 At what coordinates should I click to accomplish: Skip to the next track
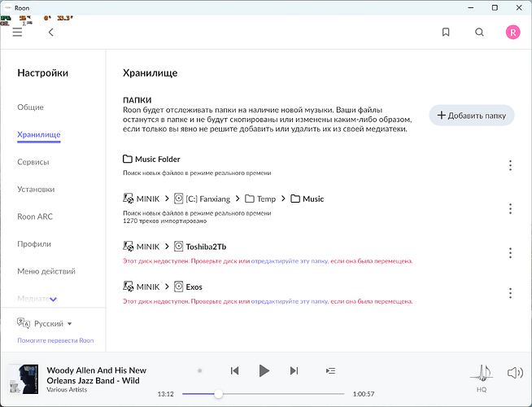[x=294, y=371]
